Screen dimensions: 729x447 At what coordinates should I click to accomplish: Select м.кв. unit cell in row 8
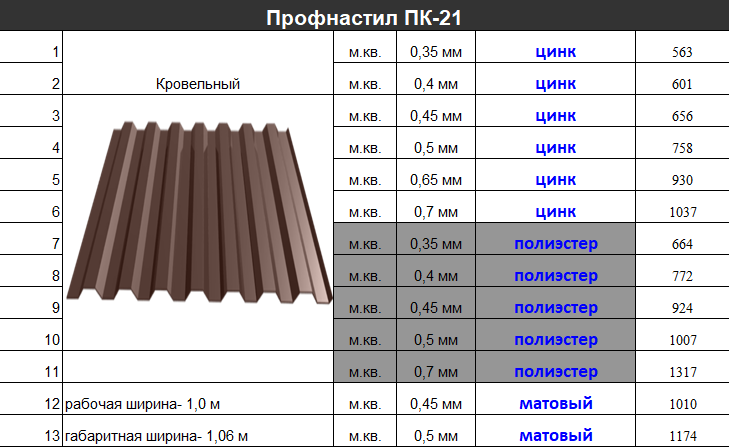tap(365, 271)
